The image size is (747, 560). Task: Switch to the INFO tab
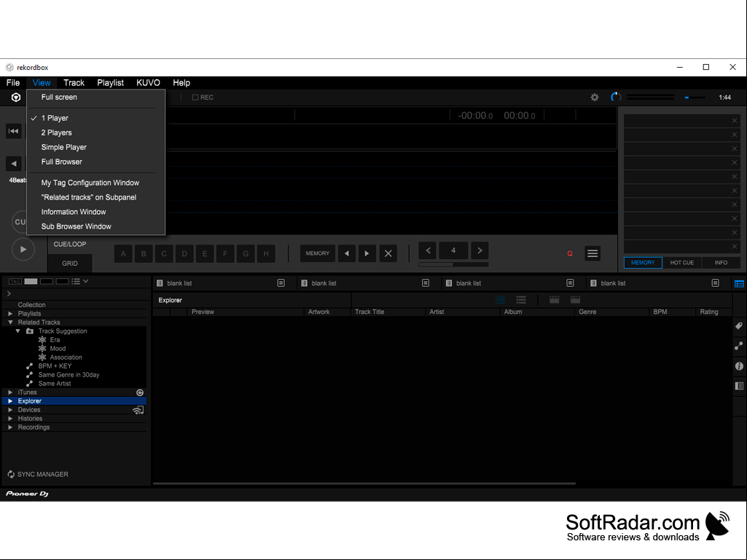click(721, 262)
